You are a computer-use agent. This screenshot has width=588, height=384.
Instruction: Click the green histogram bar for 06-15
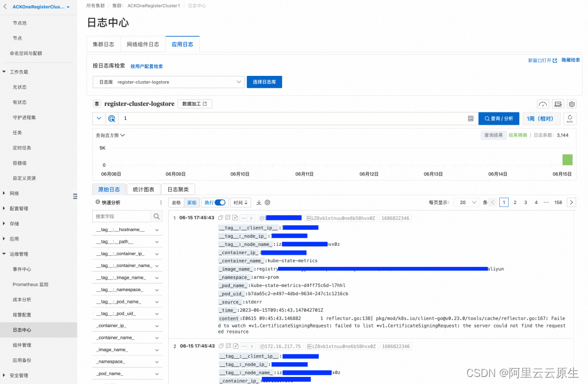pos(567,160)
